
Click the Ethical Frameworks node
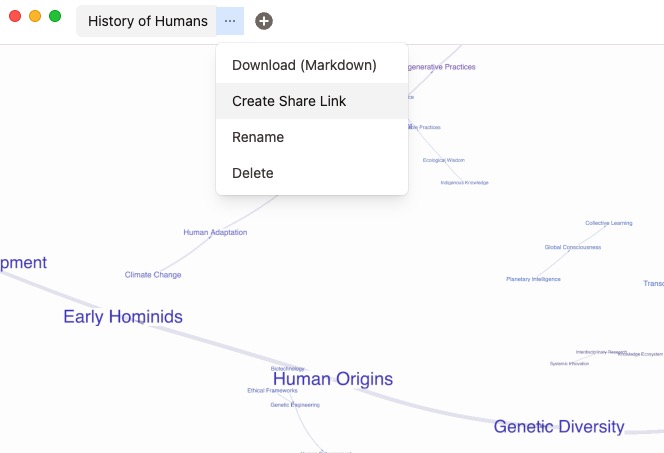point(272,390)
